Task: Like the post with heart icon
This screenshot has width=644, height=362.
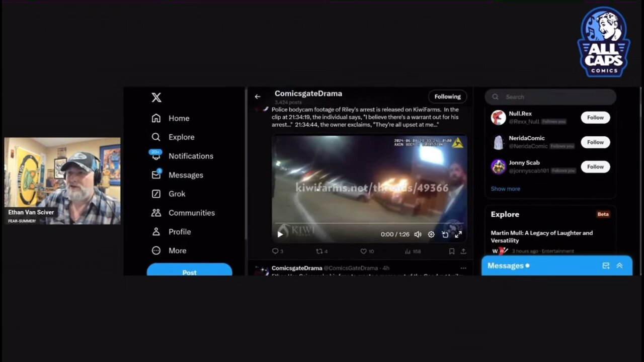Action: [363, 251]
